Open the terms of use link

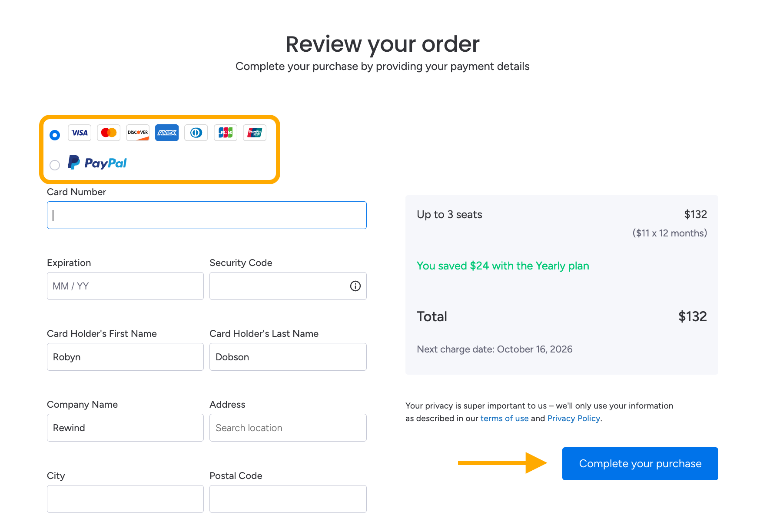point(504,418)
